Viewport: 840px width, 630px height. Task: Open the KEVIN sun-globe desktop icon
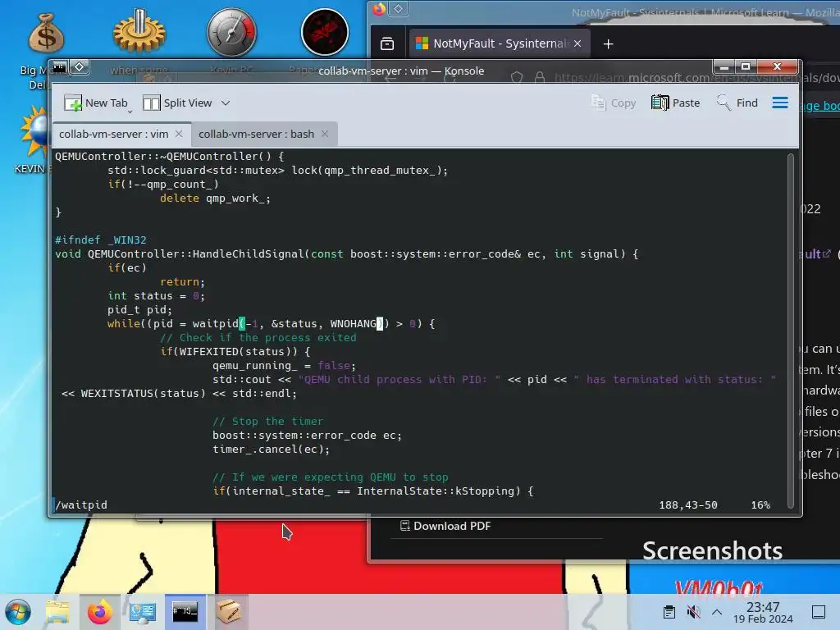click(x=35, y=132)
